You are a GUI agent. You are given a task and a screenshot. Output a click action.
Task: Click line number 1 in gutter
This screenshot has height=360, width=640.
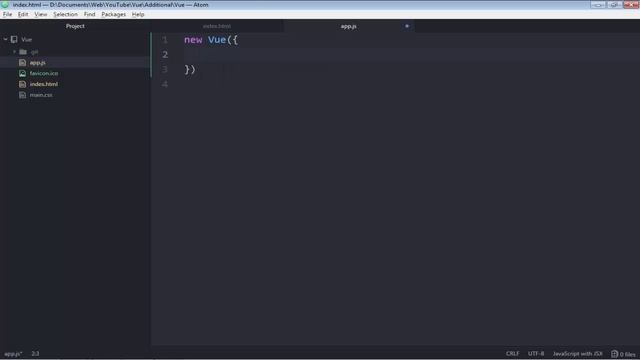point(165,40)
